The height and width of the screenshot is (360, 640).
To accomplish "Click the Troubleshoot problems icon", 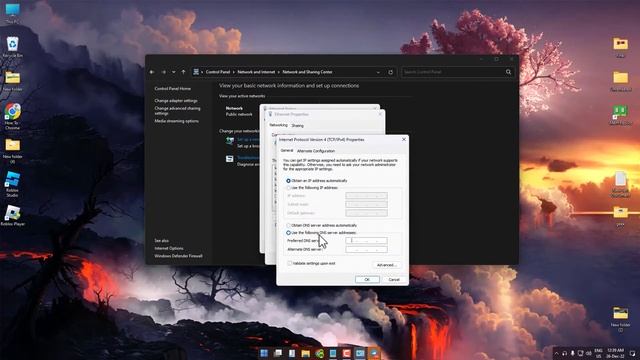I will tap(229, 159).
